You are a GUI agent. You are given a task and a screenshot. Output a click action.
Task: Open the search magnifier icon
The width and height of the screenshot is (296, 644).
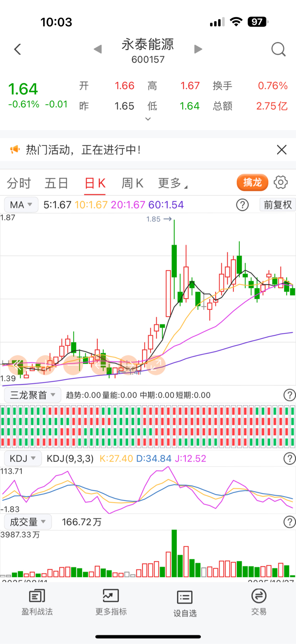click(x=278, y=49)
